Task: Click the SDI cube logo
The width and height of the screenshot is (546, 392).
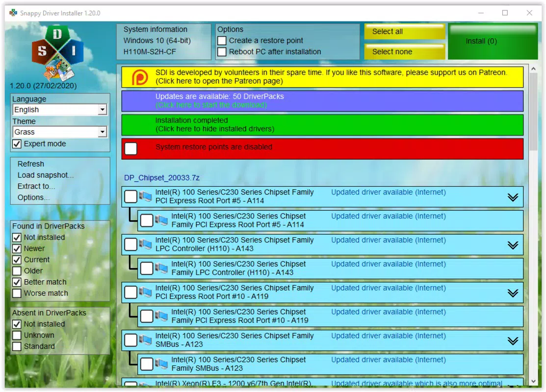Action: 57,53
